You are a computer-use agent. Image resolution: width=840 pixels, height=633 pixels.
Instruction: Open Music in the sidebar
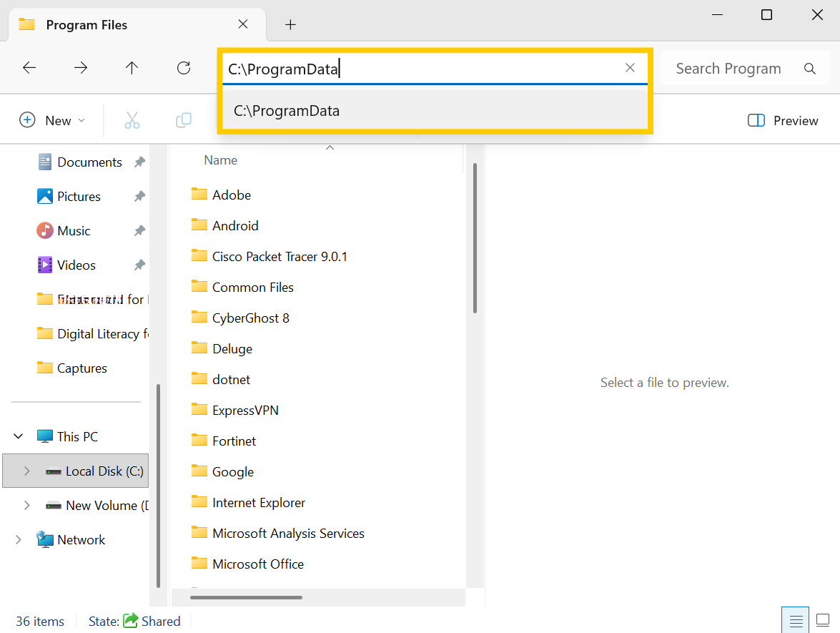64,230
